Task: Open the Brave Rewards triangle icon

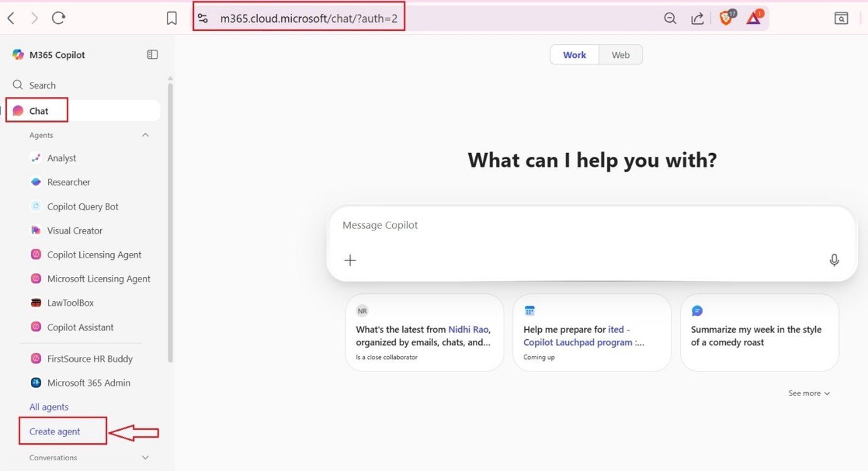Action: click(x=754, y=18)
